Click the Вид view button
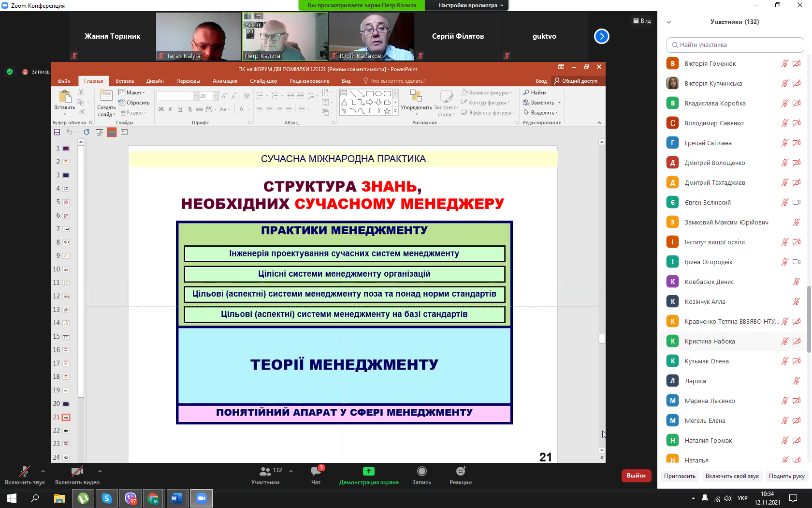Screen dimensions: 812x508 642,21
